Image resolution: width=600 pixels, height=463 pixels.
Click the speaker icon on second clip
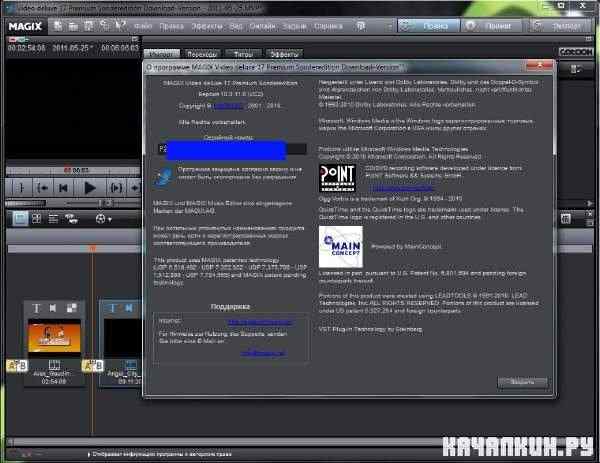point(129,308)
